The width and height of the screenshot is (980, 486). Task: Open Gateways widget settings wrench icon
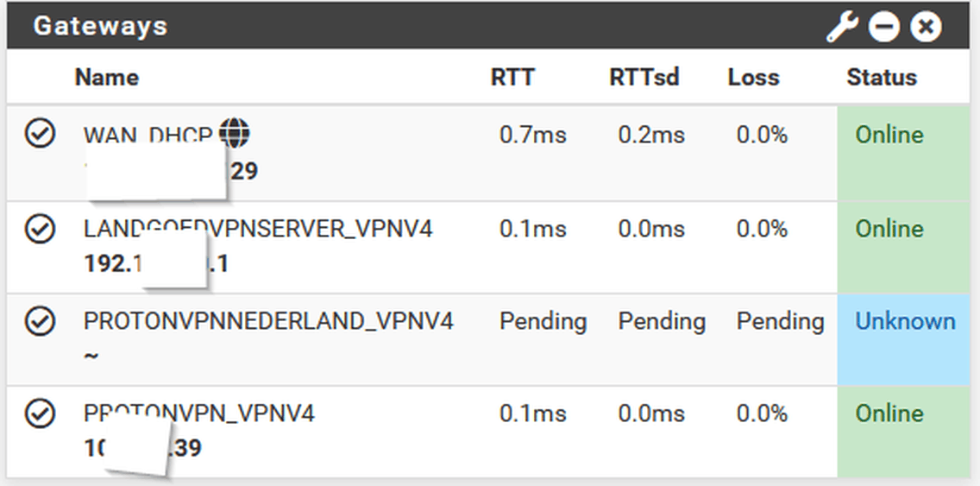pos(842,27)
